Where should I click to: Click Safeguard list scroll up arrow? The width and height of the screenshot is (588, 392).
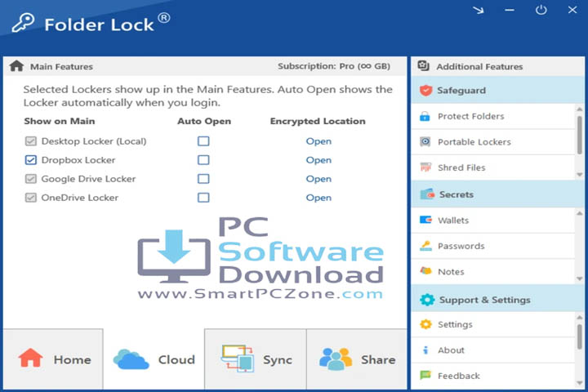[x=579, y=109]
